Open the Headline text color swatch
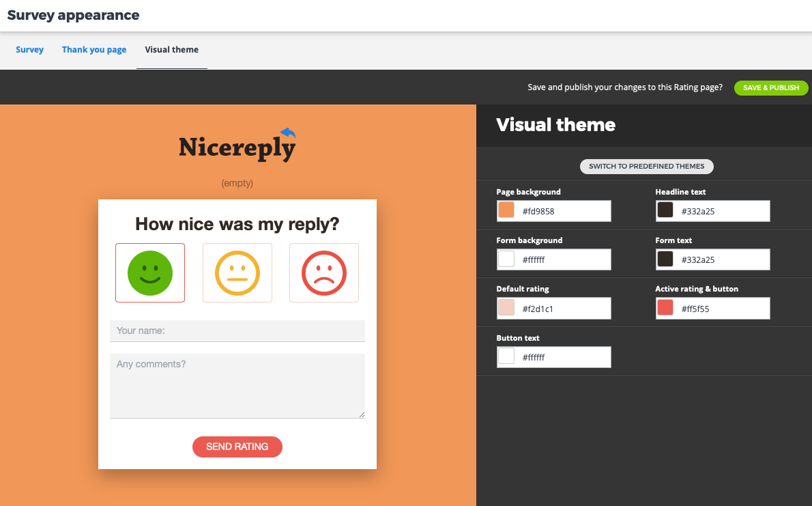 [665, 210]
